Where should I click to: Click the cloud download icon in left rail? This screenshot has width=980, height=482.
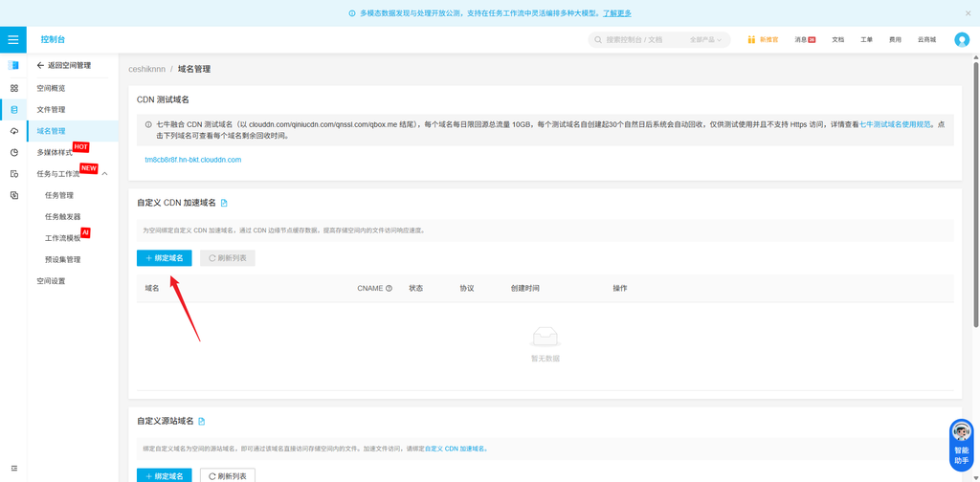pyautogui.click(x=13, y=131)
